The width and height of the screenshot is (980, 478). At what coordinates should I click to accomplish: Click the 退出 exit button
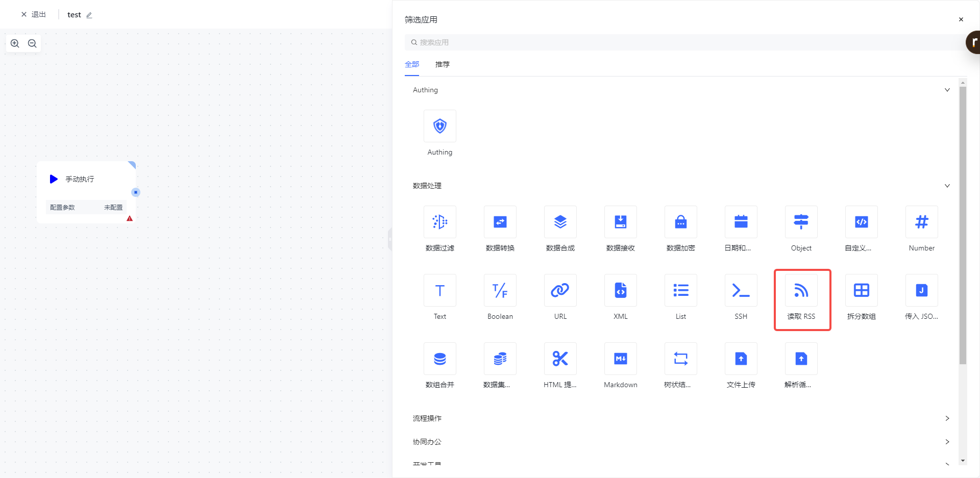point(34,15)
